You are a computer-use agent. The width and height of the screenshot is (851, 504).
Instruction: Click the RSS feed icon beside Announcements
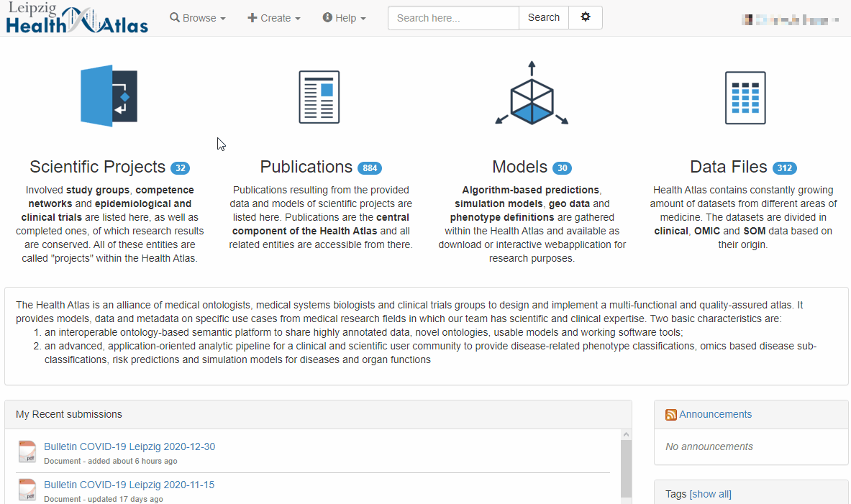671,415
